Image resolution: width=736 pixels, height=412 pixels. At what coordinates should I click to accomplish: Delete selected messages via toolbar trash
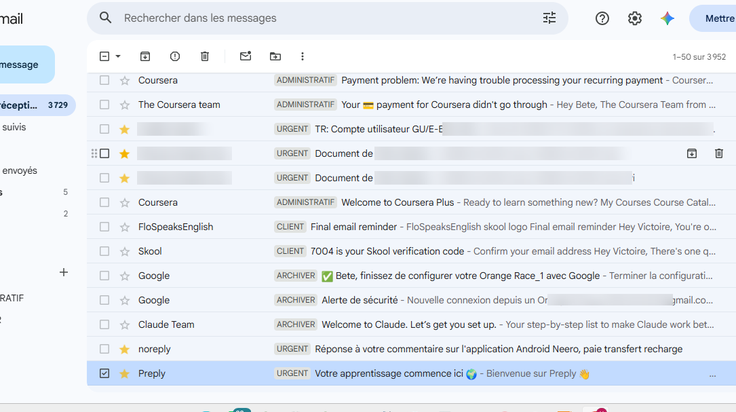tap(205, 56)
